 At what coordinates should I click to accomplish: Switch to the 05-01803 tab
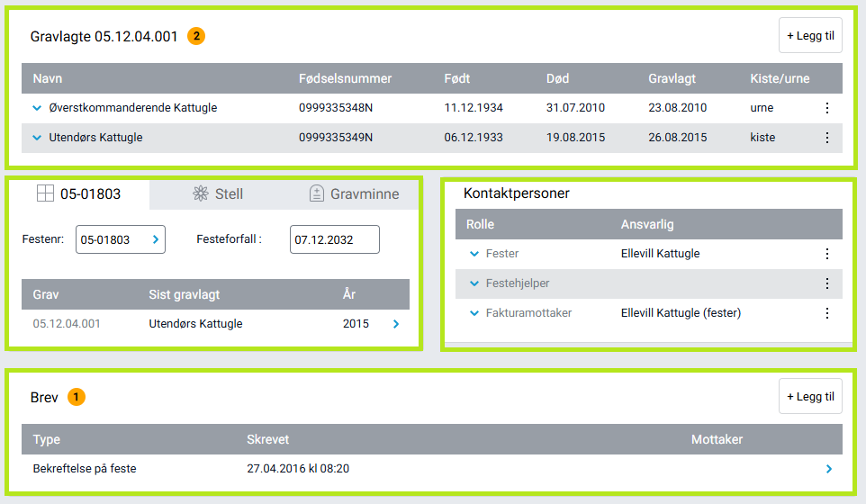coord(78,193)
